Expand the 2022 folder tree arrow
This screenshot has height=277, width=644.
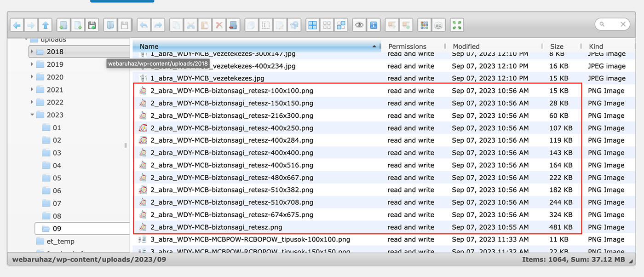point(32,102)
